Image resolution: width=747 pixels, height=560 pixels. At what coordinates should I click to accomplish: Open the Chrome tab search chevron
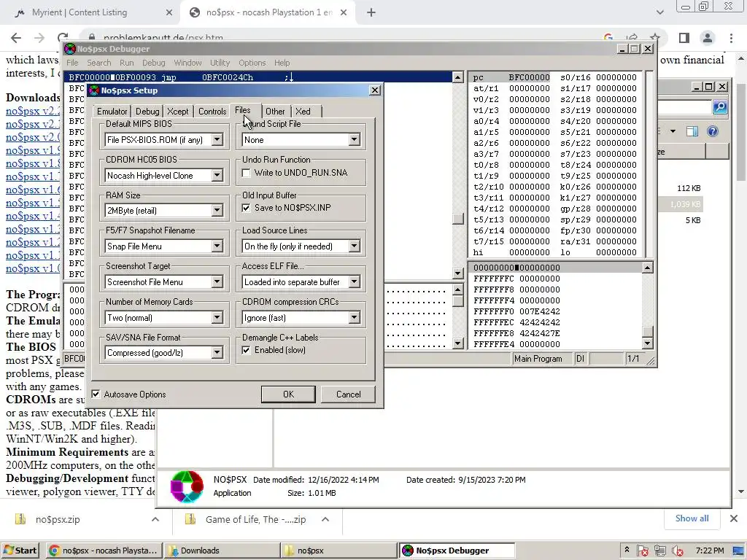[x=659, y=13]
